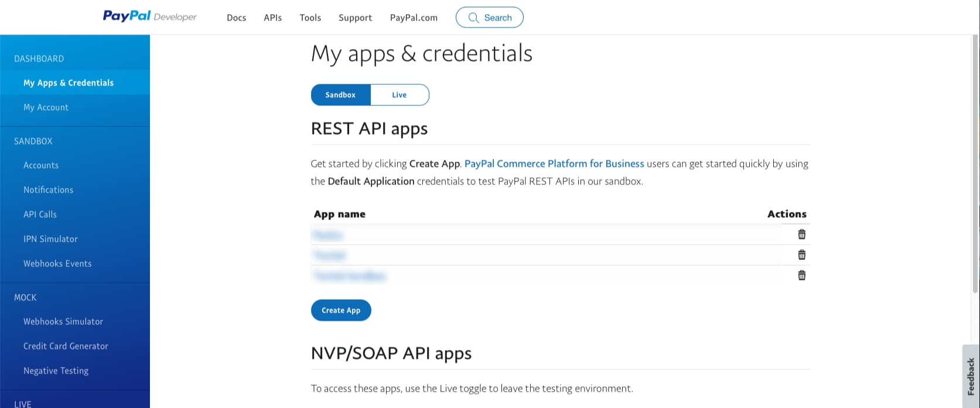
Task: Open the third blurred app name
Action: pos(350,276)
